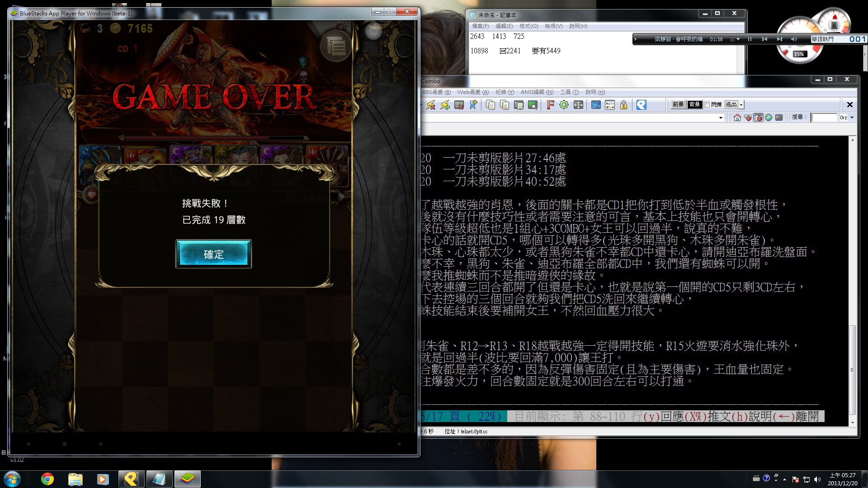Image resolution: width=868 pixels, height=488 pixels.
Task: Pause the media player playback
Action: pyautogui.click(x=750, y=39)
